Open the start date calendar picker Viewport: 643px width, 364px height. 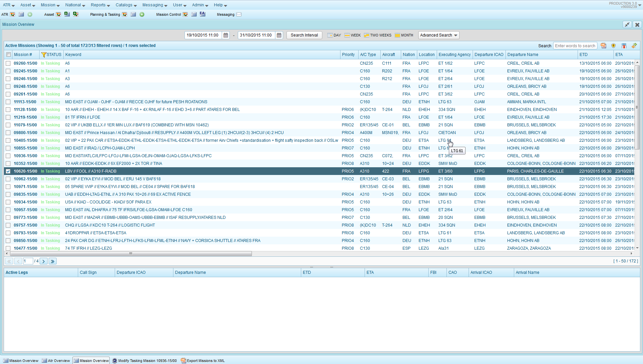coord(226,35)
